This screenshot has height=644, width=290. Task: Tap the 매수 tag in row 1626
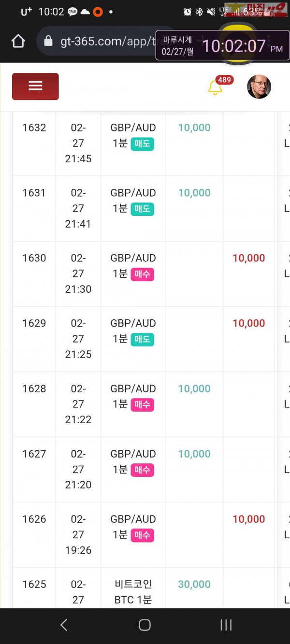142,535
